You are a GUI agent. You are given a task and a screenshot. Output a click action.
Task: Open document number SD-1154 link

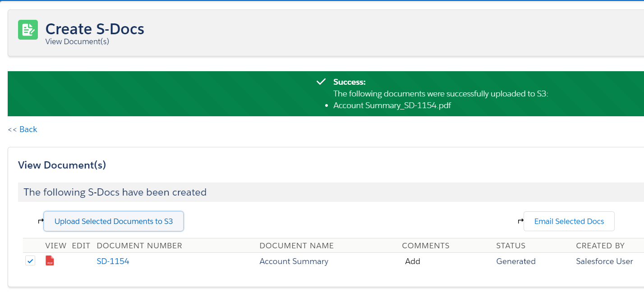click(x=113, y=261)
